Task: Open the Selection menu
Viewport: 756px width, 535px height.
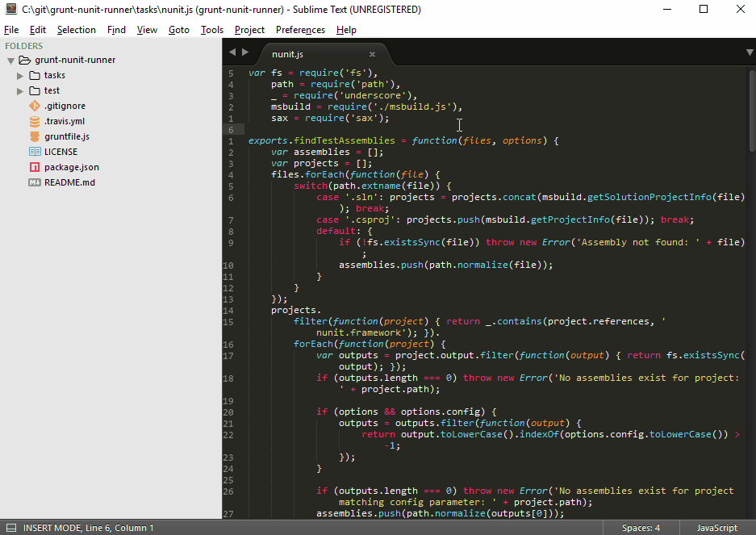Action: [x=76, y=30]
